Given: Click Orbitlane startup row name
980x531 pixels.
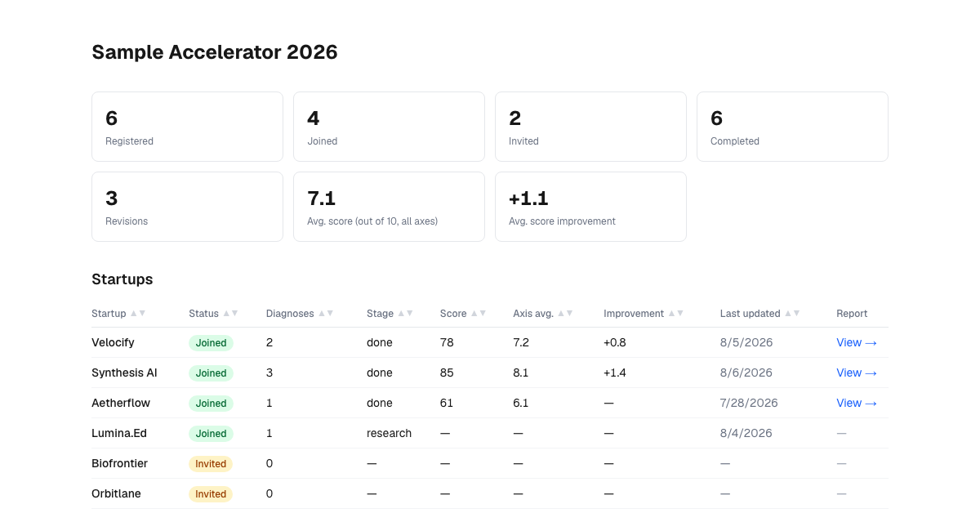Looking at the screenshot, I should click(116, 493).
